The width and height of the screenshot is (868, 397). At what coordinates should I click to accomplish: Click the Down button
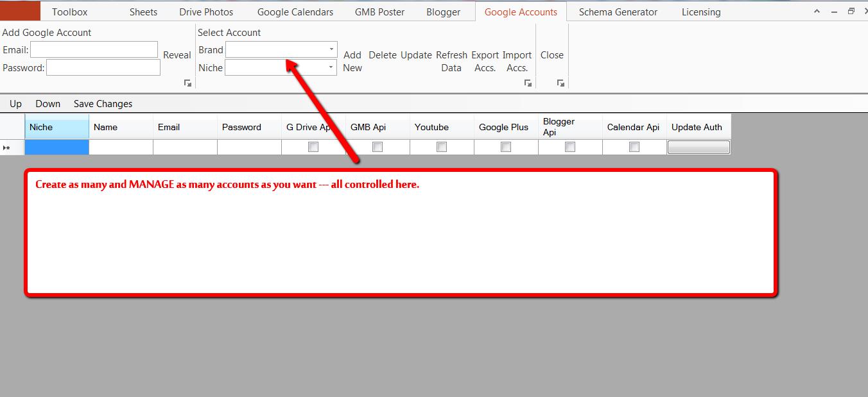[x=48, y=104]
